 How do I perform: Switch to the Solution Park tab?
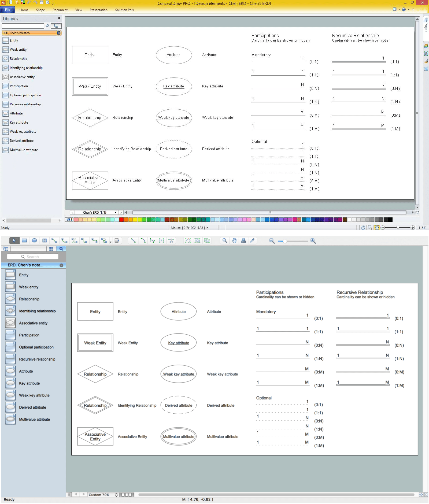(x=124, y=10)
